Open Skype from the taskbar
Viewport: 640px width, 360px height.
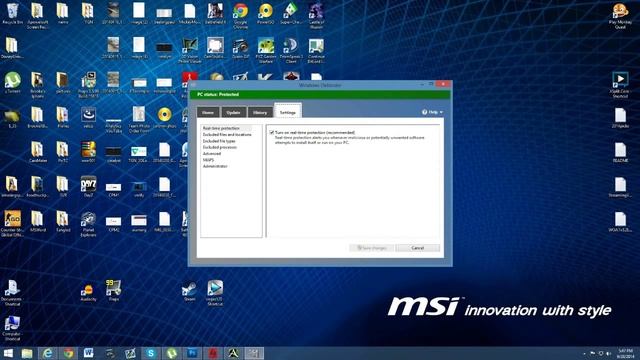tap(151, 353)
